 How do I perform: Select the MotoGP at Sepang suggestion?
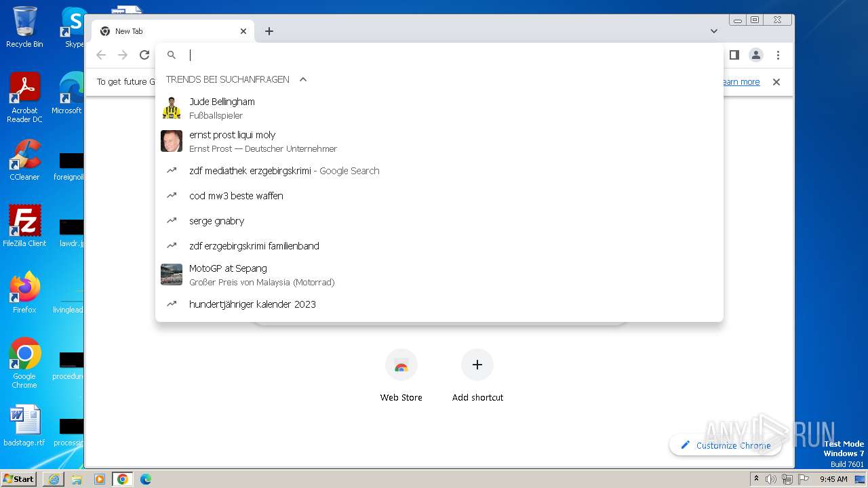pos(439,274)
